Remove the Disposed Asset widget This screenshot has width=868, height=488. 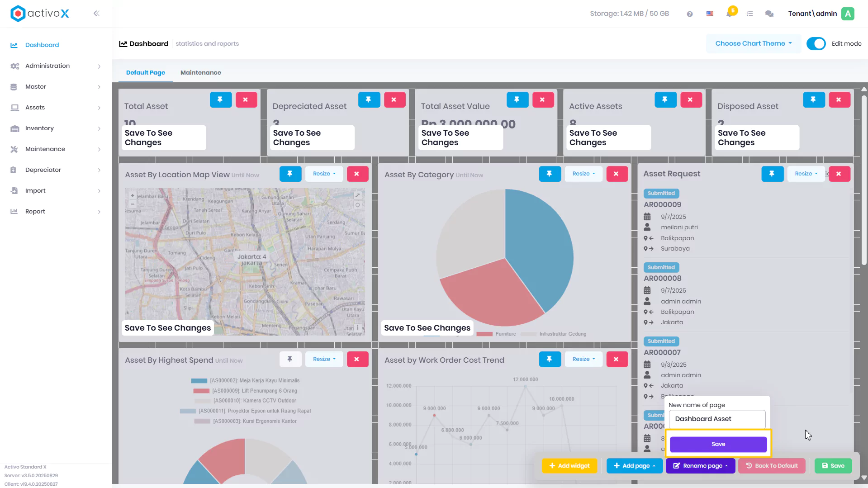839,99
